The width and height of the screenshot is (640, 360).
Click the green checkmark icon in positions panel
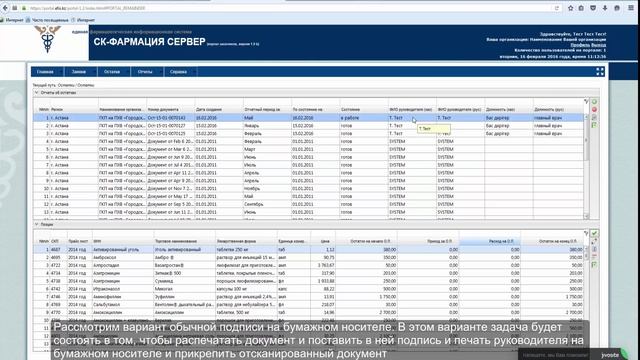594,233
